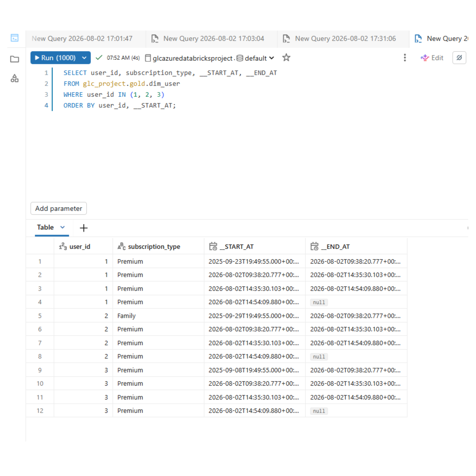476x476 pixels.
Task: Select the Table results tab
Action: pos(45,227)
